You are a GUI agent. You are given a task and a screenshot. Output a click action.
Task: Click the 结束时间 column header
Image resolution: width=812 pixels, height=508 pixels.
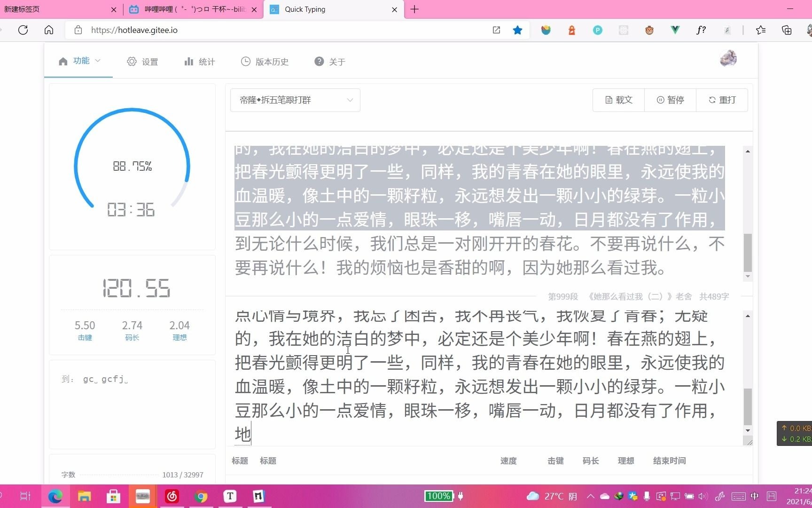coord(669,461)
